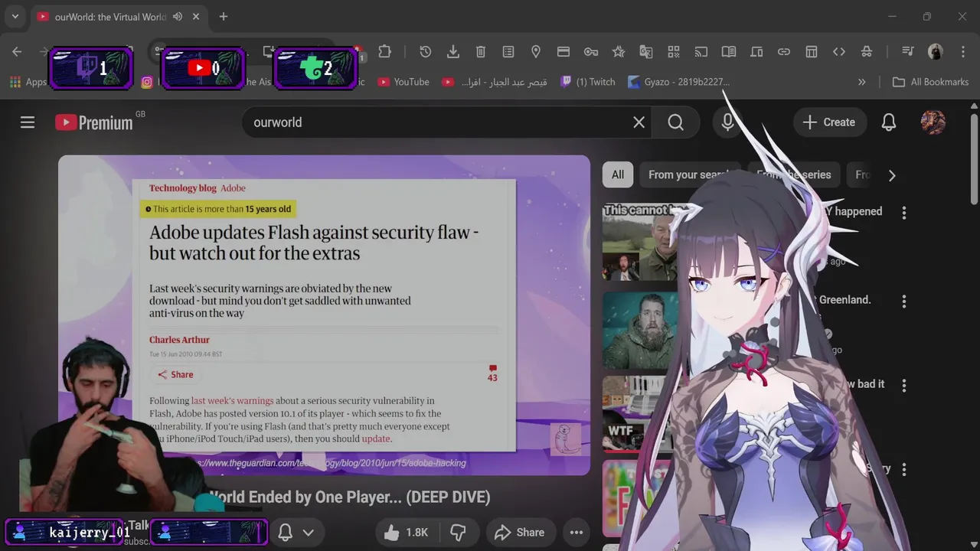Open the developer code brackets icon

tap(839, 51)
